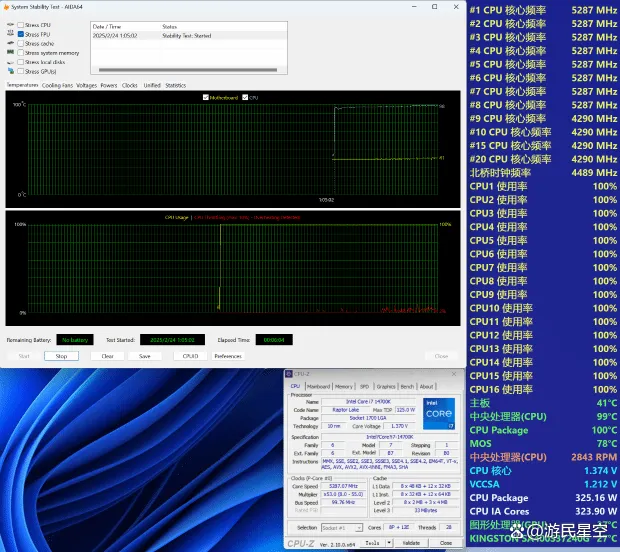The image size is (620, 552).
Task: Click the Intel Core i7 logo in CPU-Z
Action: (x=439, y=414)
